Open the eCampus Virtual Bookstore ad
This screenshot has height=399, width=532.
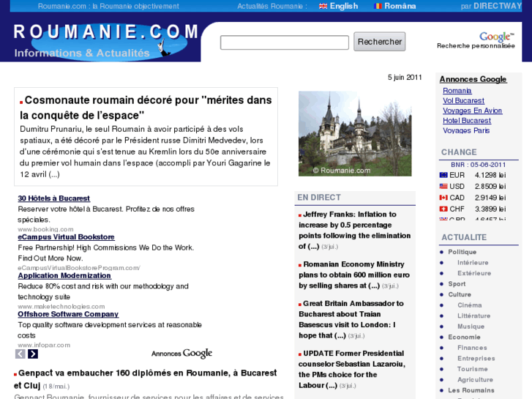point(66,237)
